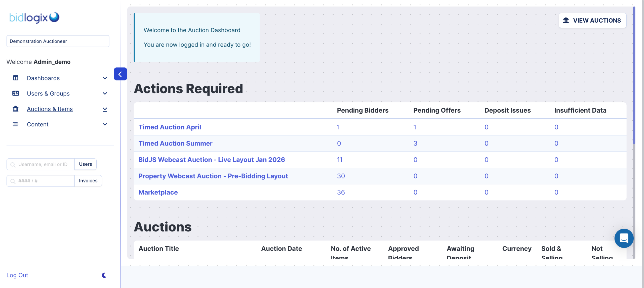Click the Dashboards panel icon
The image size is (644, 288).
(x=16, y=78)
